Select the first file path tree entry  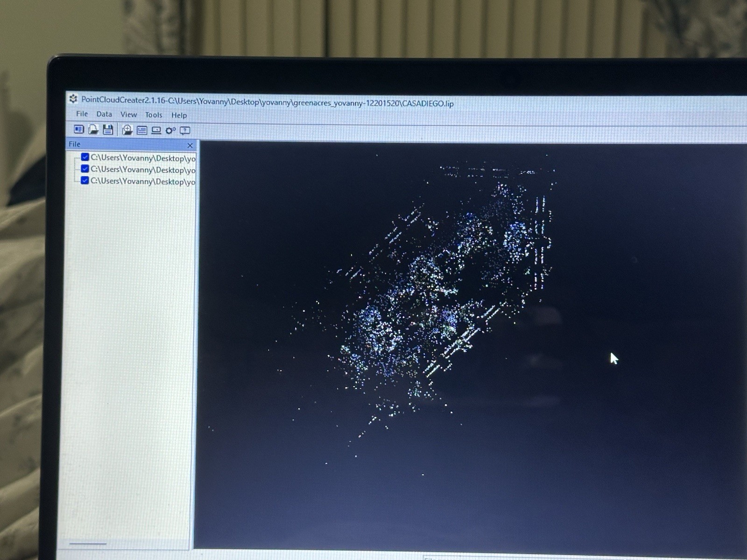click(x=143, y=158)
